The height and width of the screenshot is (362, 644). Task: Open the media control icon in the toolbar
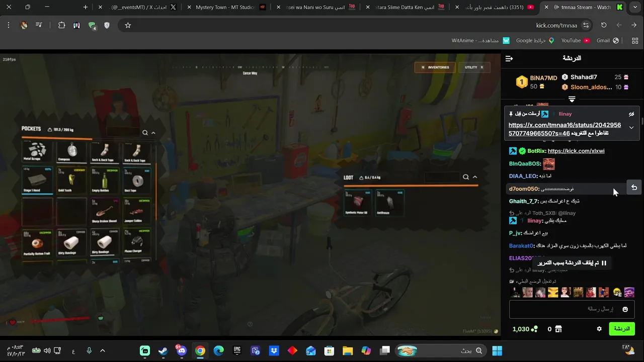[x=39, y=25]
